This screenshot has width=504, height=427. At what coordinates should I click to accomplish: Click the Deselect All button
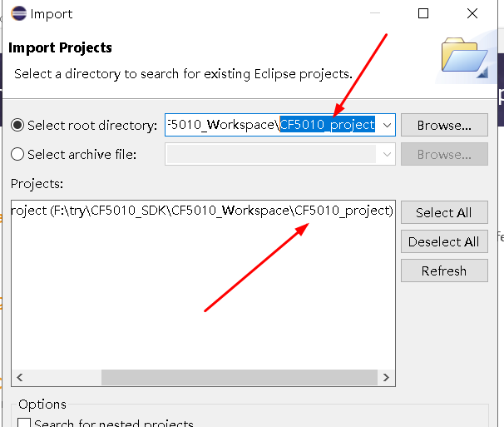pyautogui.click(x=444, y=241)
